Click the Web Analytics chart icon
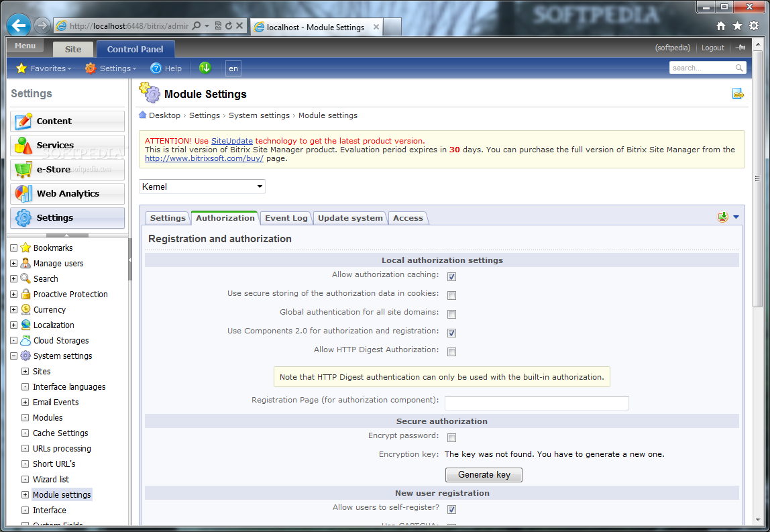This screenshot has height=532, width=770. (23, 193)
